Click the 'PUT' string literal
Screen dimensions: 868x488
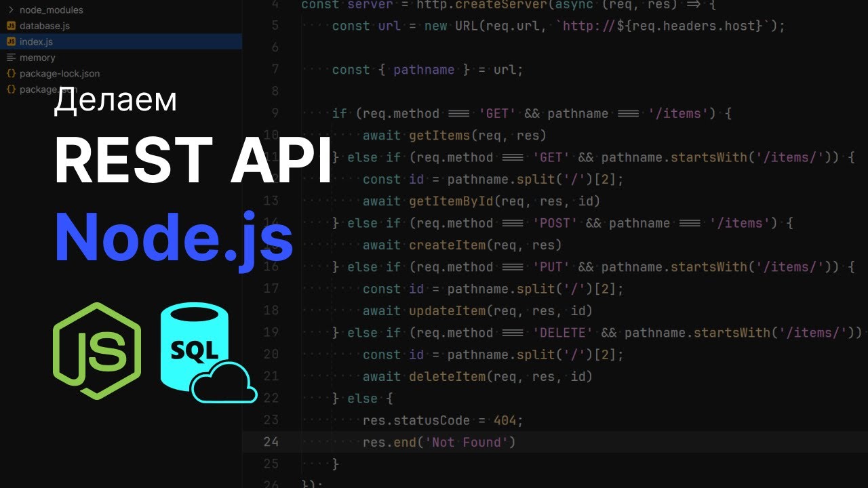pyautogui.click(x=551, y=267)
